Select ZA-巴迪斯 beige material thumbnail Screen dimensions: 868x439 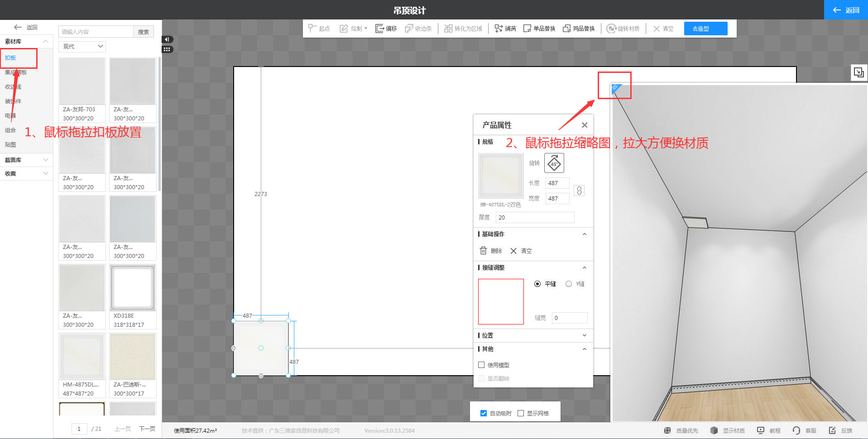click(133, 357)
